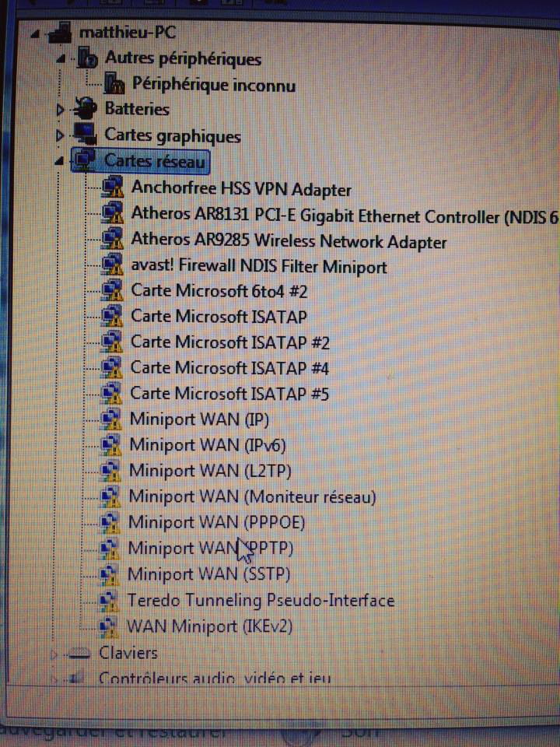The image size is (560, 747).
Task: Select Anchorfree HSS VPN Adapter text
Action: pyautogui.click(x=241, y=188)
